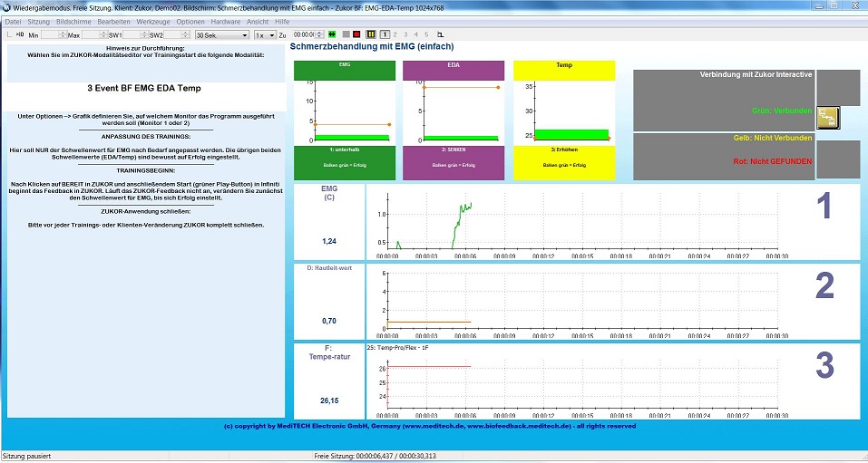Image resolution: width=868 pixels, height=463 pixels.
Task: Click the red temperature trace in graph 3
Action: point(429,366)
